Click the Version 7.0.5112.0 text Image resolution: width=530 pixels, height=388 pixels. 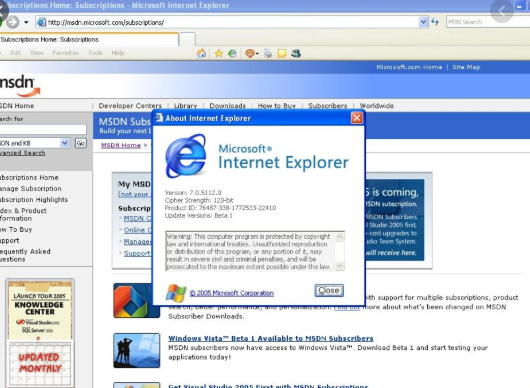[193, 193]
